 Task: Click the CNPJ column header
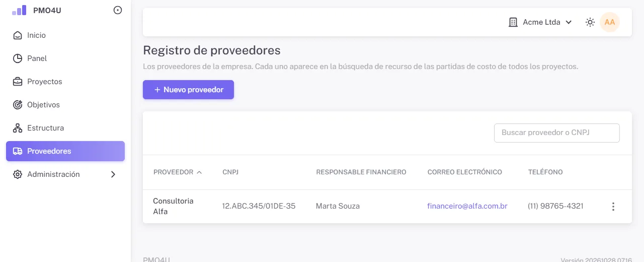pos(230,172)
